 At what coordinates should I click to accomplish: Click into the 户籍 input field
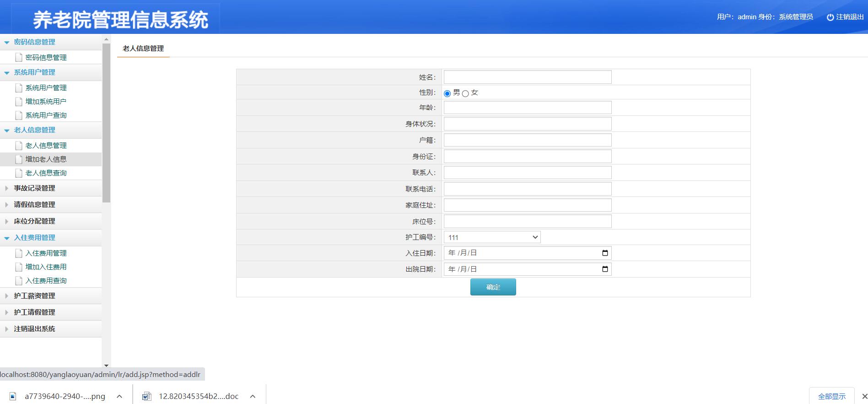pyautogui.click(x=528, y=140)
